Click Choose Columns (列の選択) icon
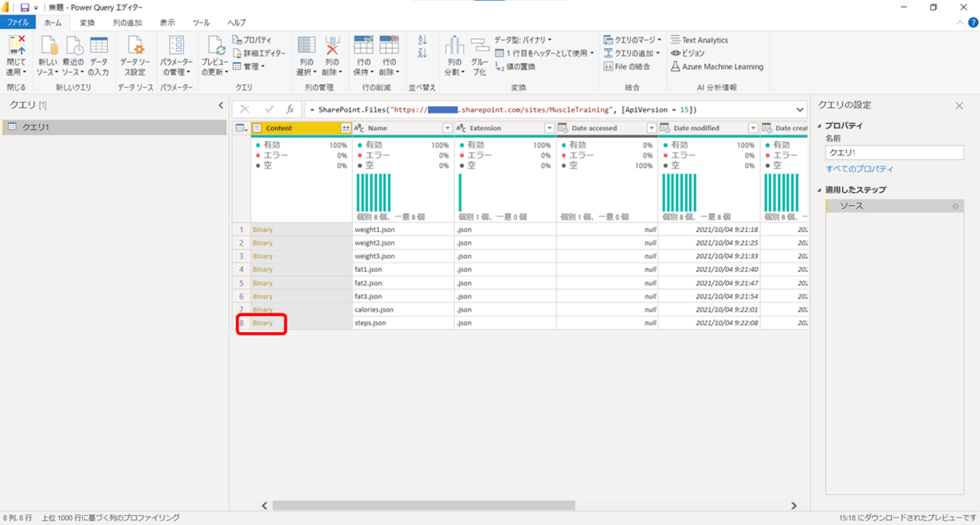 tap(306, 45)
